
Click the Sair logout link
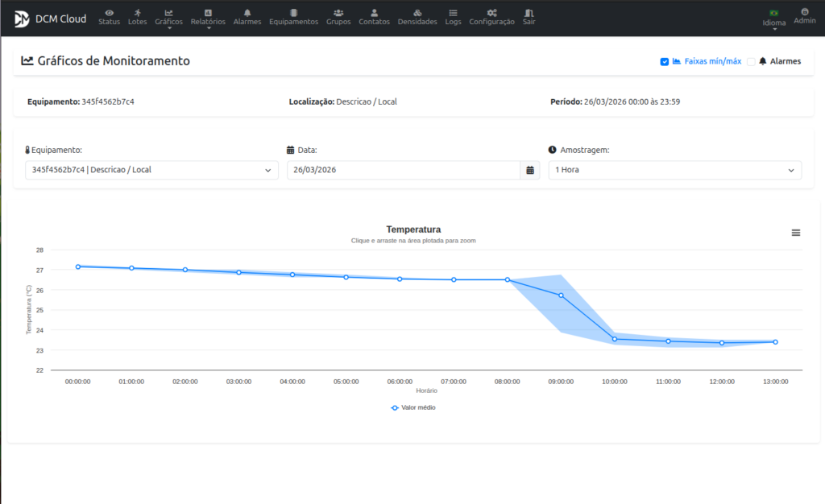pos(529,18)
